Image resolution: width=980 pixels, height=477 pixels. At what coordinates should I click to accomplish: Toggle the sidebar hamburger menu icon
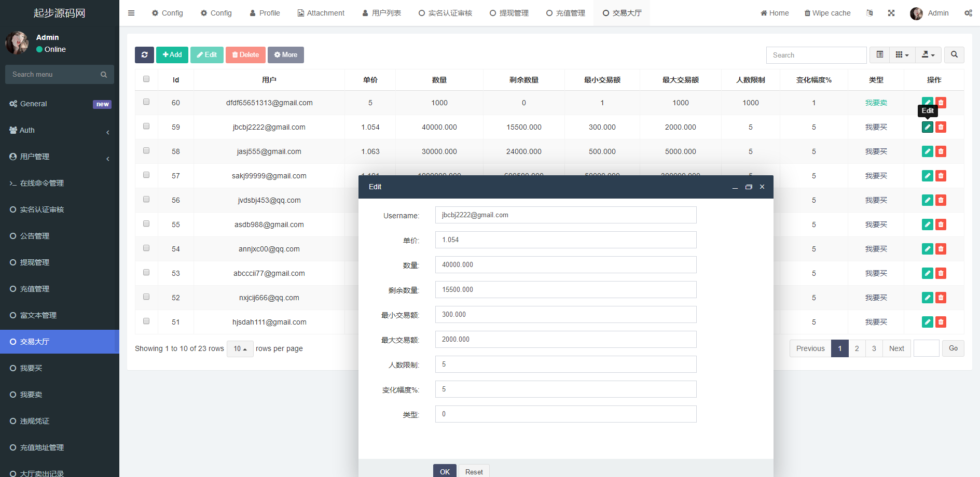[131, 13]
